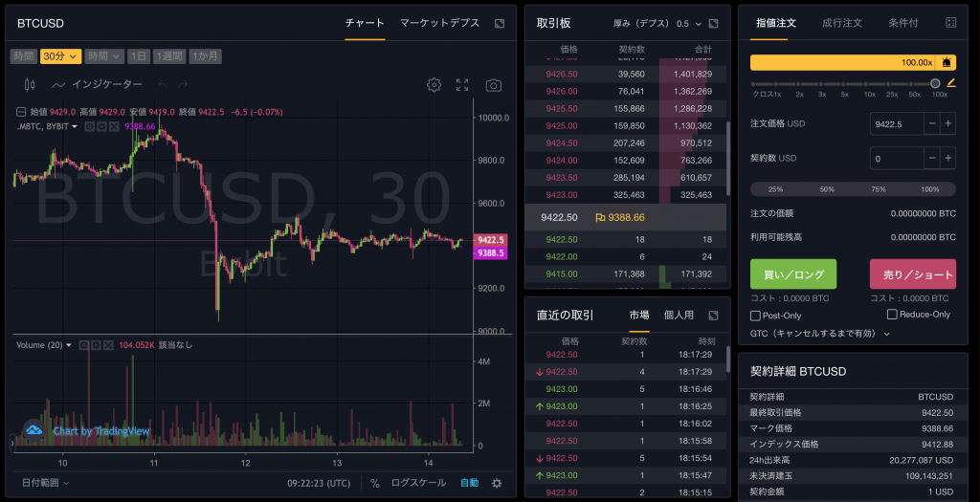Open the 時間 hours dropdown with chevron
The width and height of the screenshot is (980, 502).
[x=103, y=56]
